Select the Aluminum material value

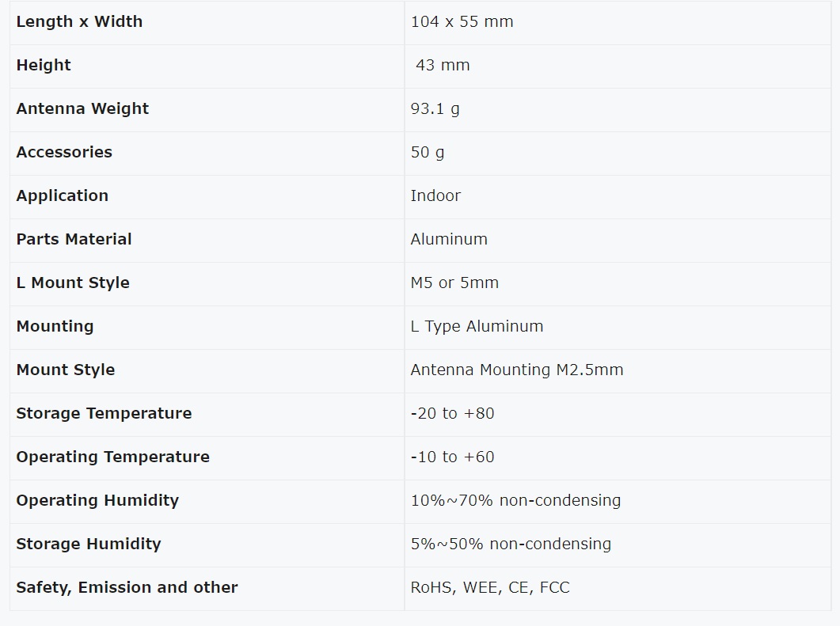point(449,239)
